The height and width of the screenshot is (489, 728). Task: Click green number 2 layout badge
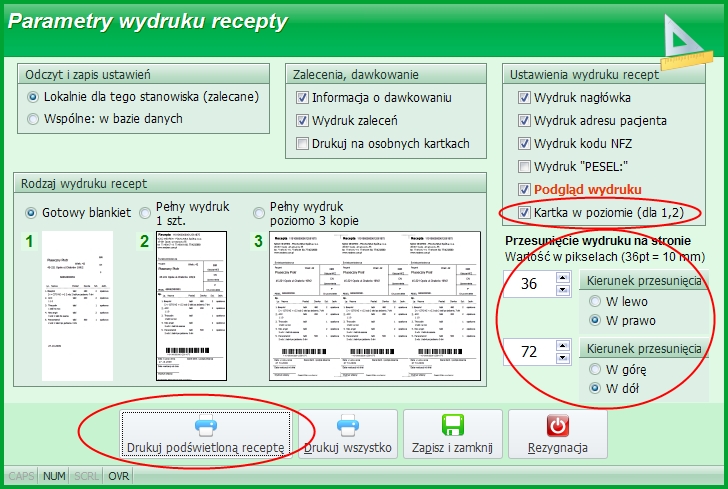(x=144, y=241)
